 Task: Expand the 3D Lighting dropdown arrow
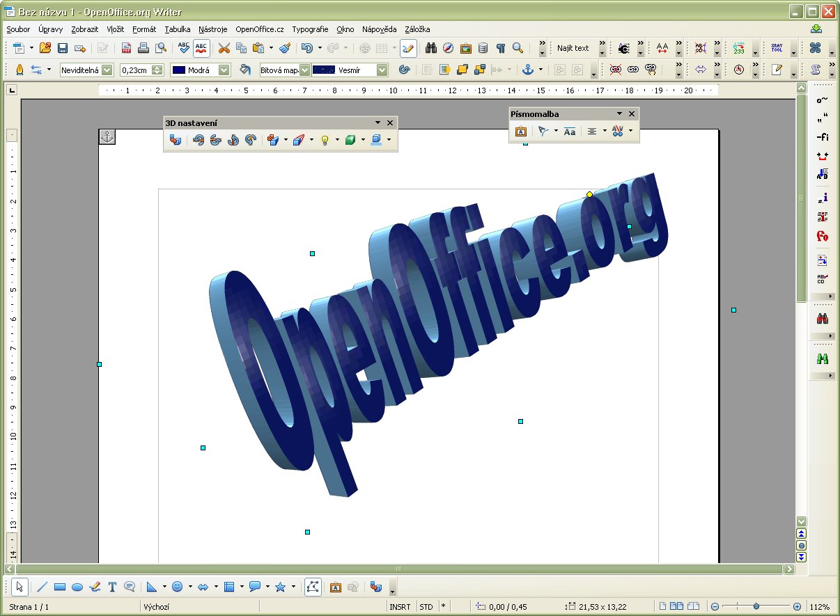337,140
